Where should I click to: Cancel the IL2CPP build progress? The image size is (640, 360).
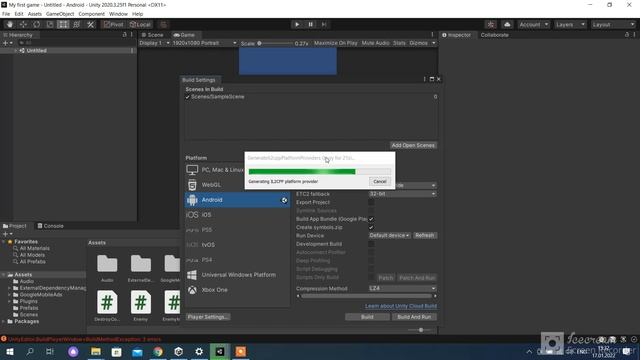(380, 182)
